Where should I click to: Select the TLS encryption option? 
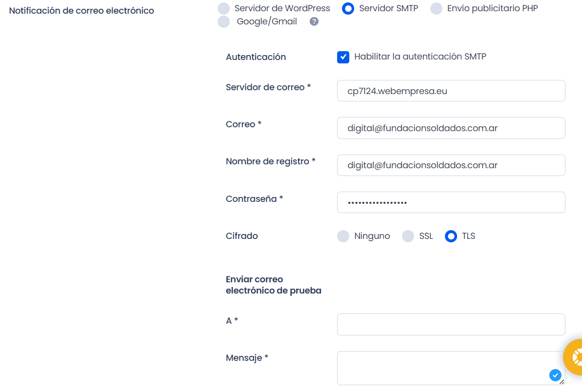pyautogui.click(x=451, y=236)
